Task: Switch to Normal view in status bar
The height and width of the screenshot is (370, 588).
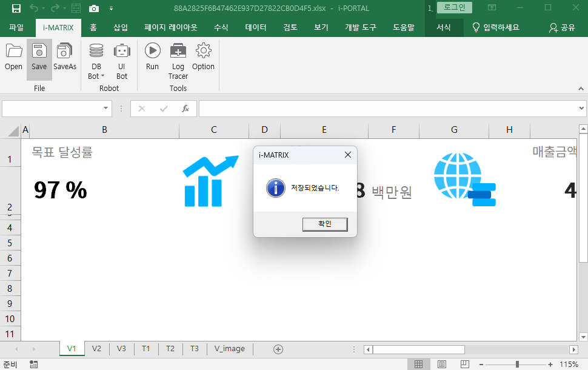Action: [x=418, y=365]
